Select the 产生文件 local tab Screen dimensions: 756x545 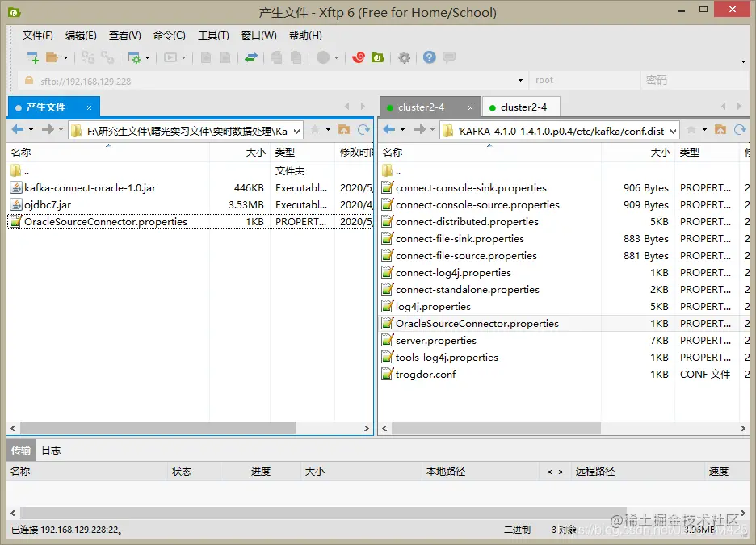(46, 107)
